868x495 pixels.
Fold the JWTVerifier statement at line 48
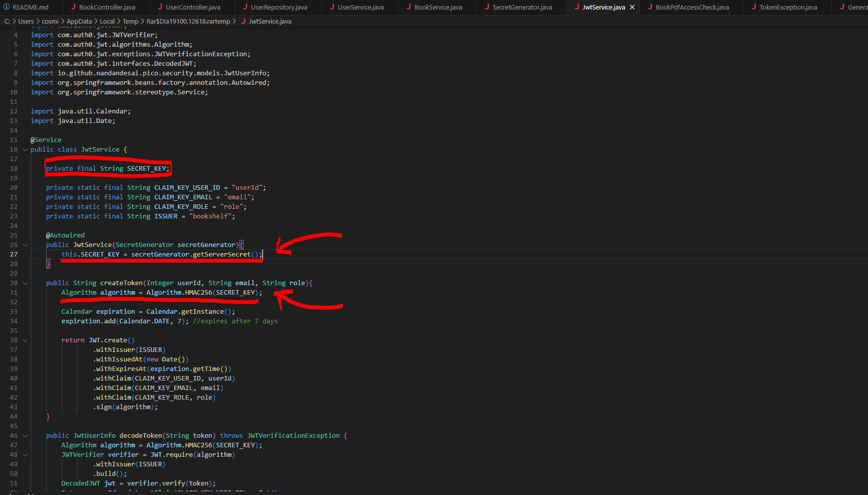[x=25, y=455]
